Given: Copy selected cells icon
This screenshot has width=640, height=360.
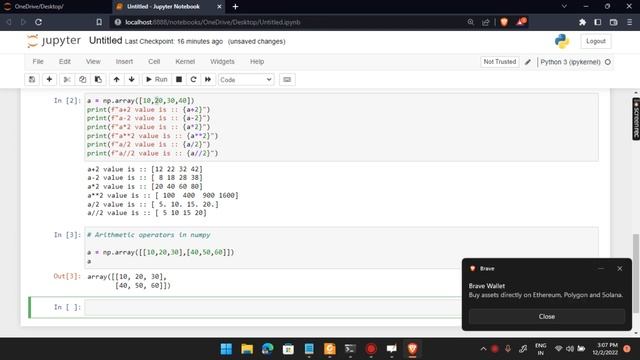Looking at the screenshot, I should [x=82, y=80].
